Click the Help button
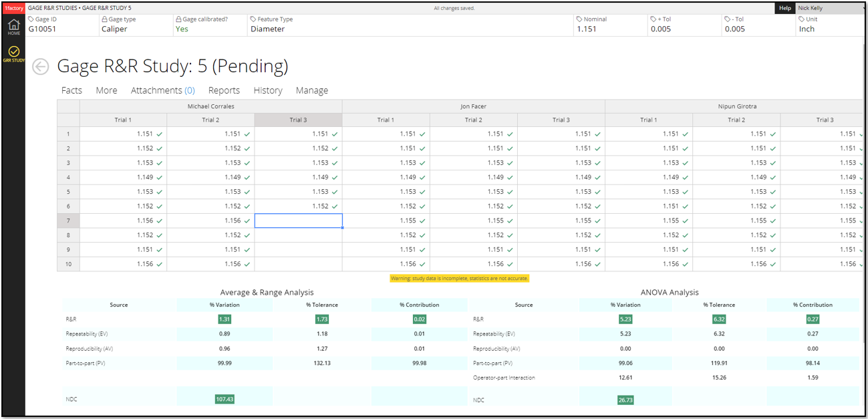Image resolution: width=868 pixels, height=419 pixels. coord(785,8)
